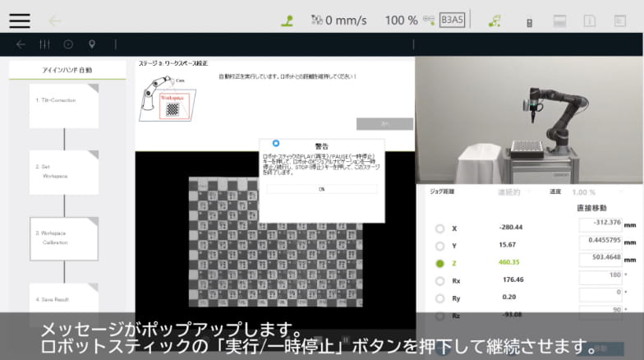This screenshot has height=360, width=644.
Task: Click the connection icon next to 100 %
Action: [429, 20]
